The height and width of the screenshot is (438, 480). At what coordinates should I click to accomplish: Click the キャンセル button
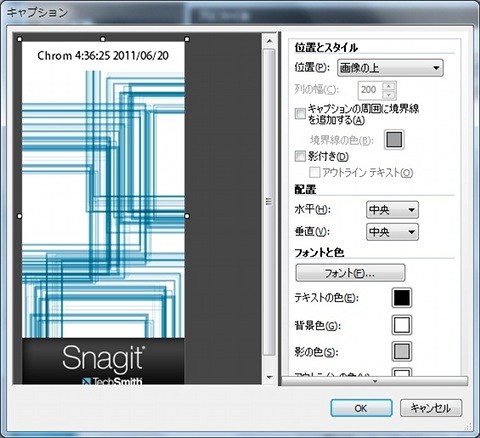pos(431,408)
